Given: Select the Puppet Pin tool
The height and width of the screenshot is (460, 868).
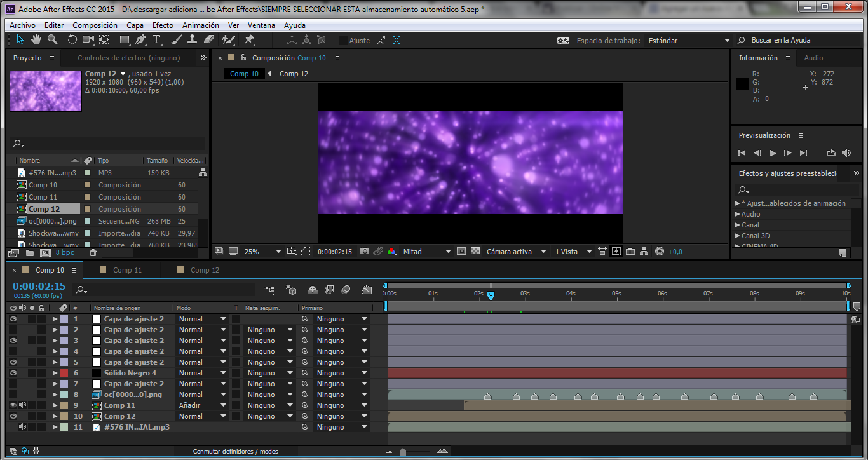Looking at the screenshot, I should pos(249,40).
